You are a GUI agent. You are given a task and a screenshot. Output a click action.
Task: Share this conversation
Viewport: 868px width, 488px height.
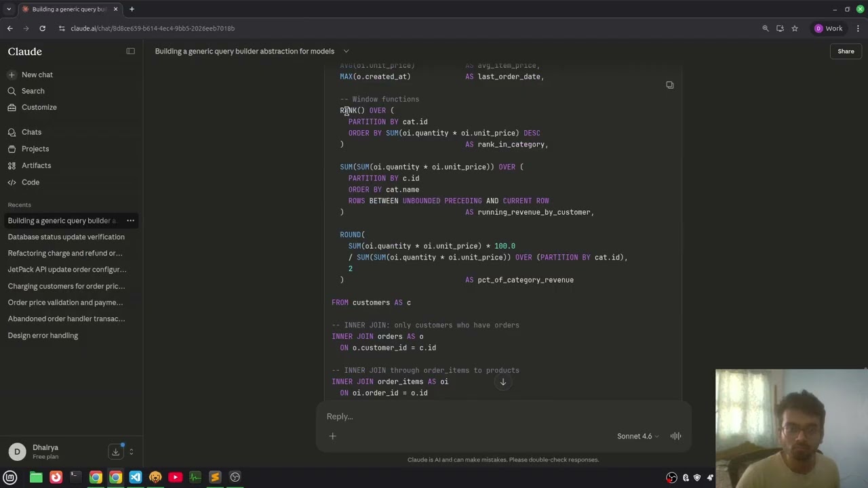846,51
